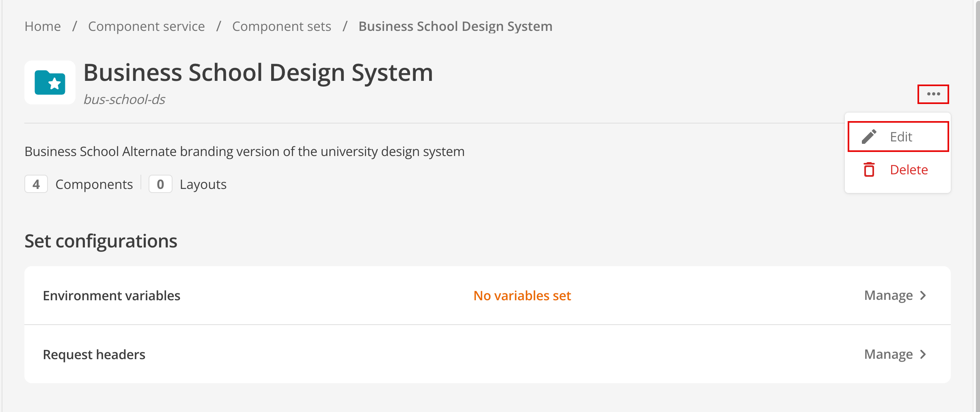Image resolution: width=980 pixels, height=412 pixels.
Task: Click the Components count badge 4
Action: point(36,184)
